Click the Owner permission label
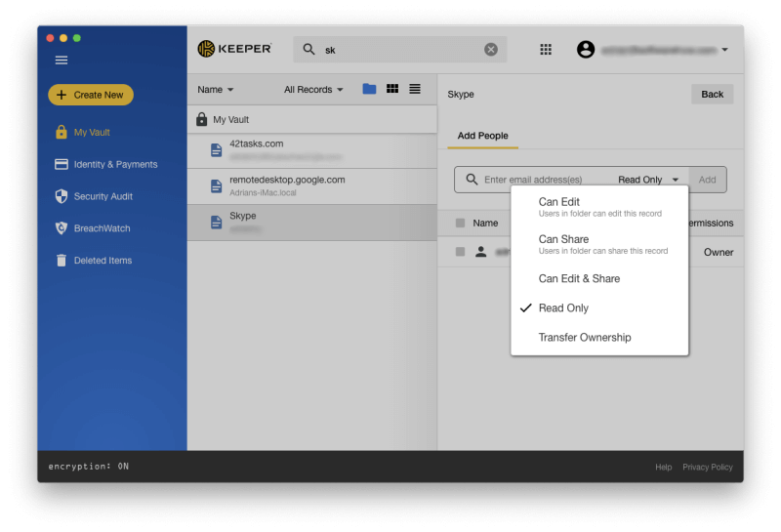This screenshot has width=781, height=532. 719,252
